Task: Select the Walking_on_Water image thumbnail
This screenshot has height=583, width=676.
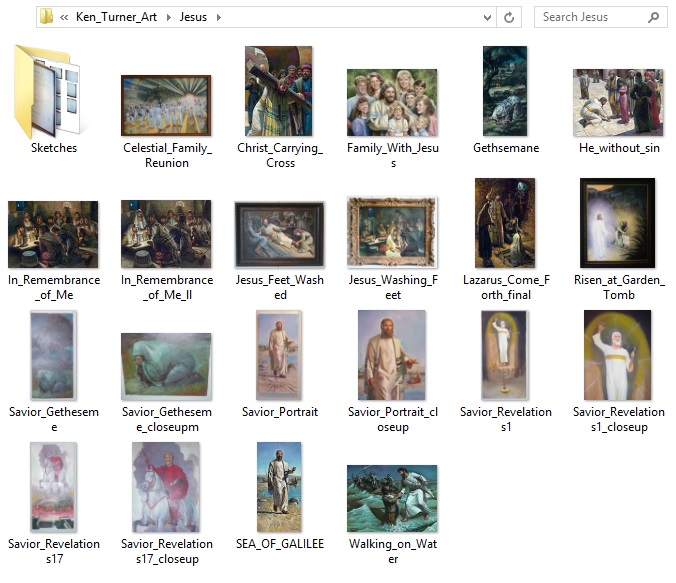Action: click(392, 498)
